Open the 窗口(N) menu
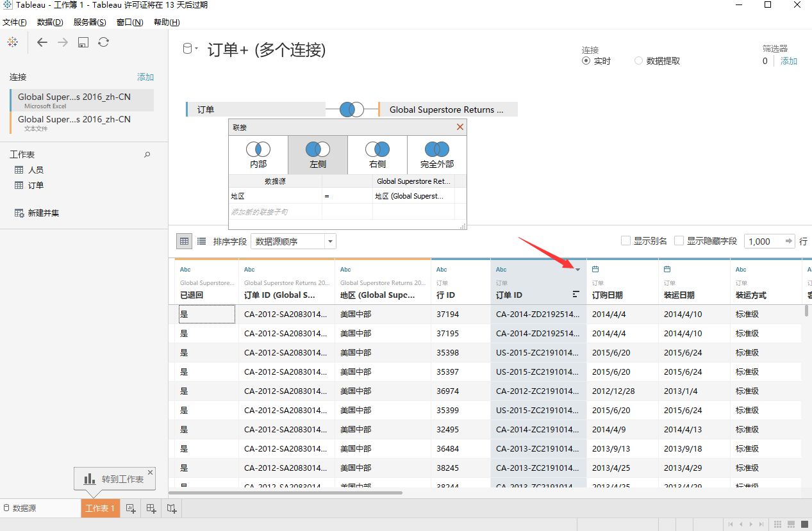The height and width of the screenshot is (531, 812). click(129, 22)
